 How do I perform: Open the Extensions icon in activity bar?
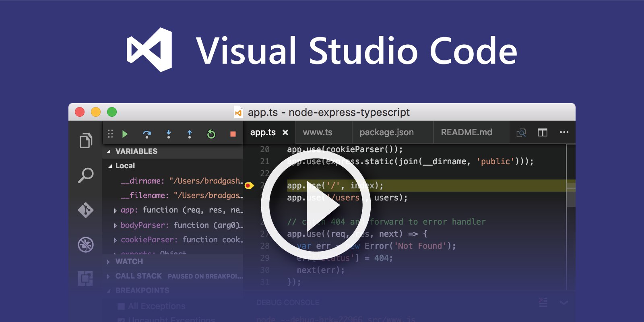(x=85, y=278)
